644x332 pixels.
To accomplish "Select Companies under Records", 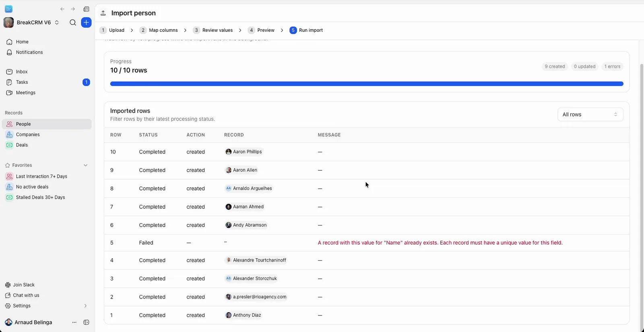I will pos(47,135).
